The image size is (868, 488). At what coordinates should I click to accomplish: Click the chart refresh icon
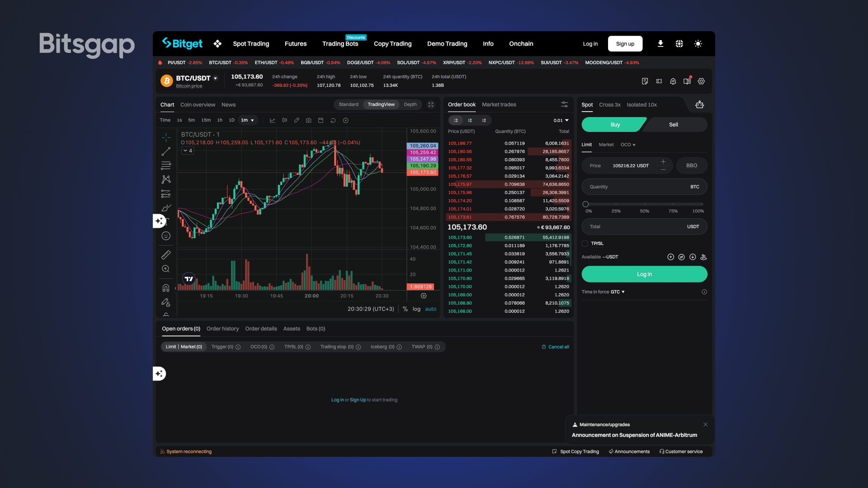[x=333, y=120]
